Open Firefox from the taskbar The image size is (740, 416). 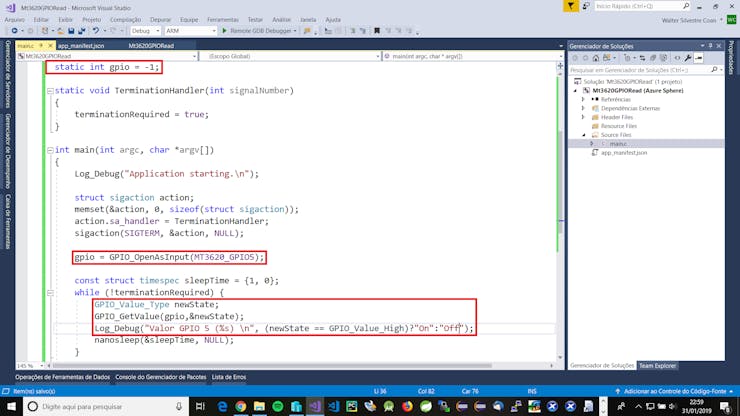(x=407, y=407)
